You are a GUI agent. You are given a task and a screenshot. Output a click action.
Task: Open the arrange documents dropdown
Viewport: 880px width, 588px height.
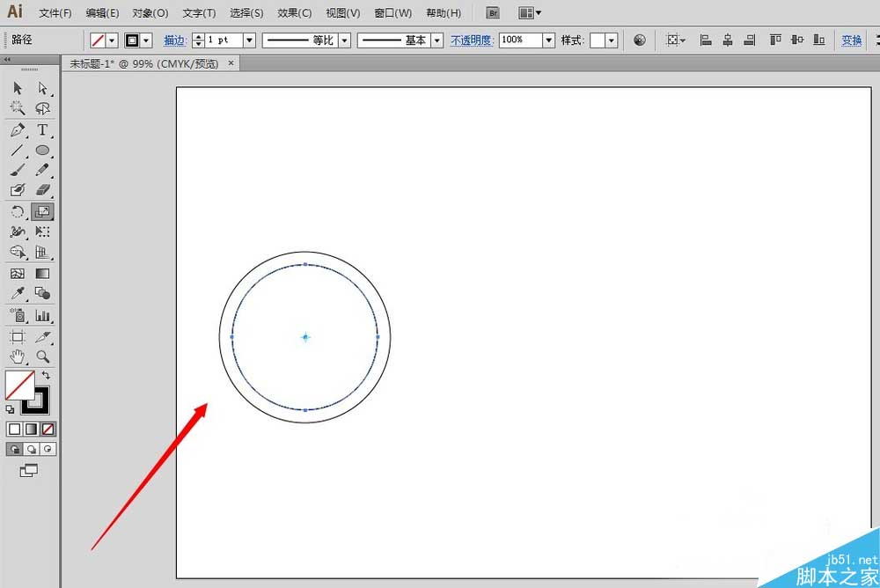[x=530, y=13]
